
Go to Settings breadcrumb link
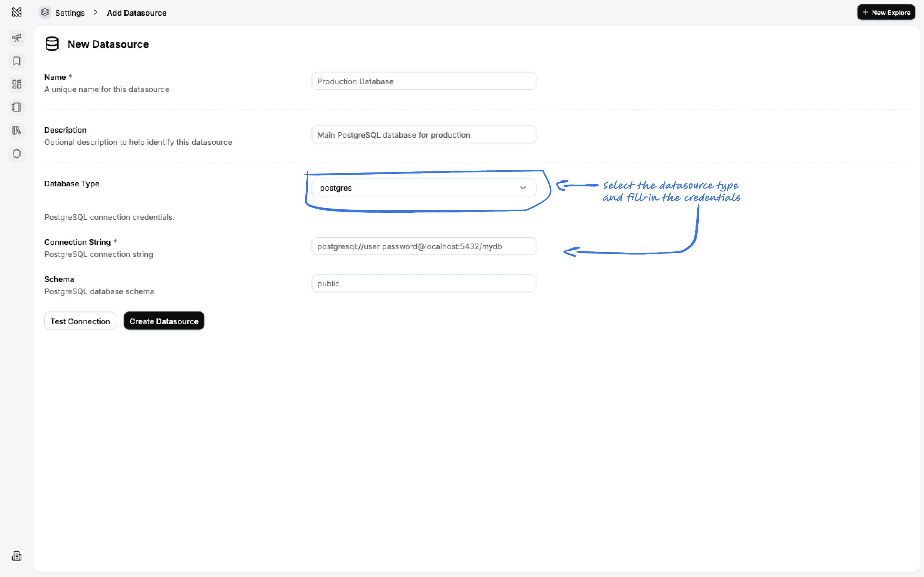(70, 13)
